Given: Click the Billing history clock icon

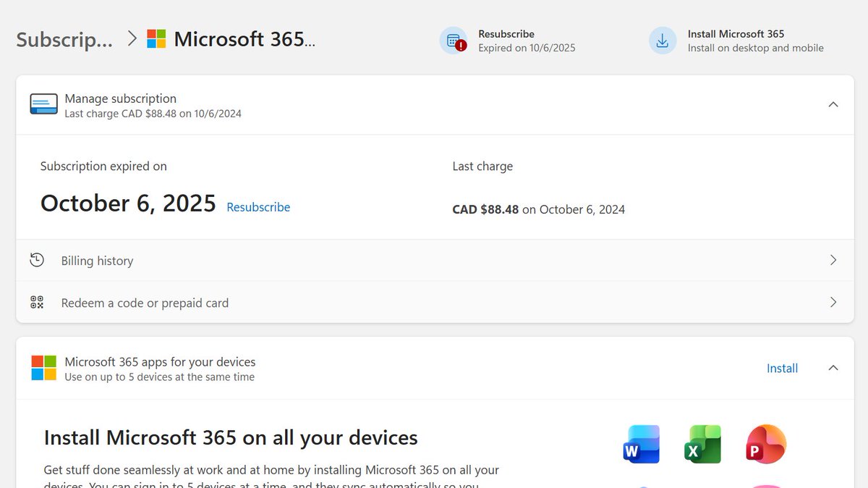Looking at the screenshot, I should click(37, 260).
